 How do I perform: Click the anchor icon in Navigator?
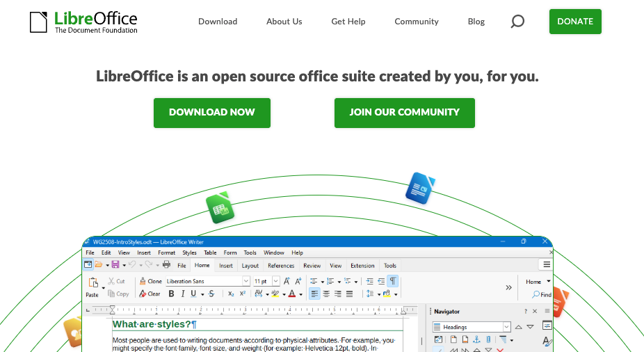(x=476, y=339)
